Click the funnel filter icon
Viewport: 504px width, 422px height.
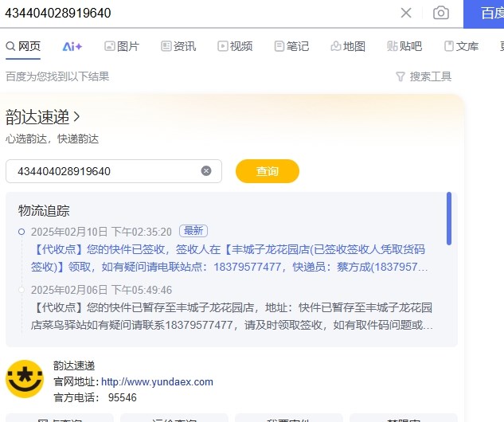tap(400, 76)
